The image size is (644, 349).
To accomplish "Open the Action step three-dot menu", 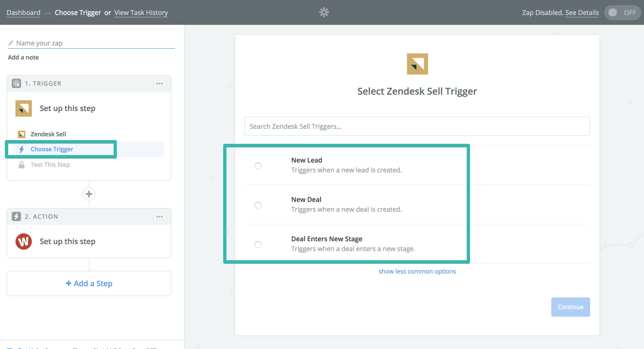I will point(159,216).
